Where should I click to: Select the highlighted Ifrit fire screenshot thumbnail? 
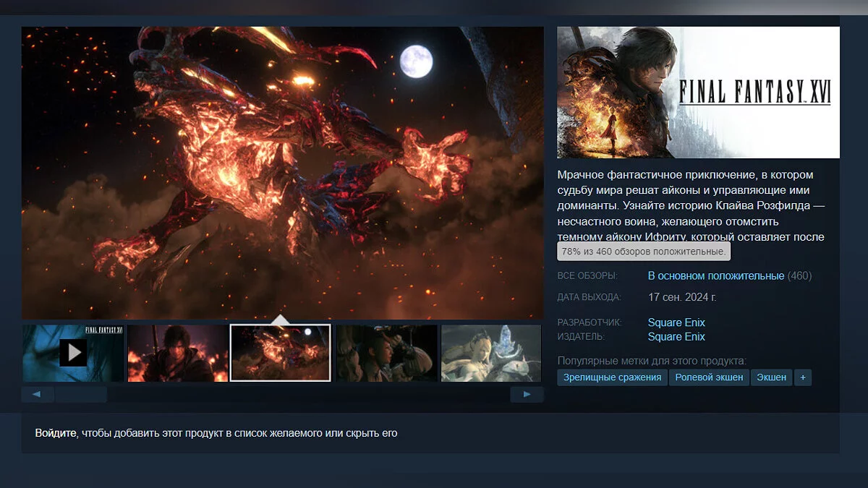[281, 353]
